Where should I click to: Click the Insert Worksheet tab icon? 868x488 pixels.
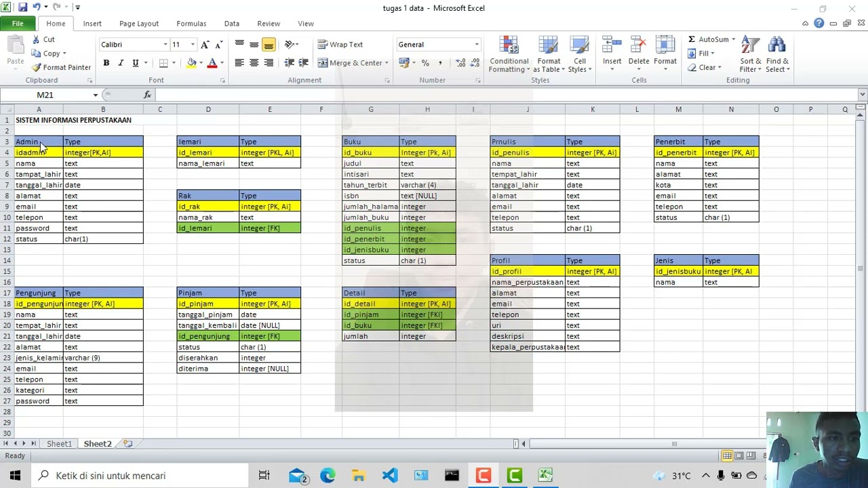[127, 443]
